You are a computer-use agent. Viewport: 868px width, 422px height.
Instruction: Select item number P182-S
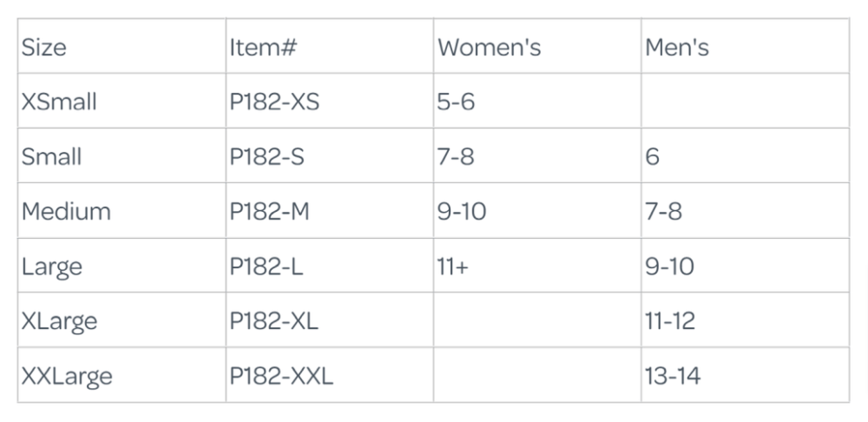tap(266, 156)
